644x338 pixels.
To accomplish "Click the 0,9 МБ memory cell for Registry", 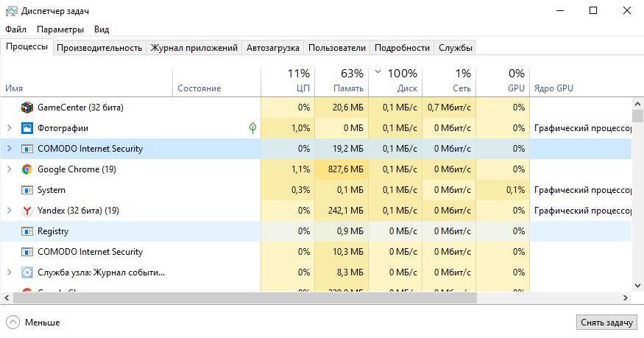I will [x=342, y=231].
